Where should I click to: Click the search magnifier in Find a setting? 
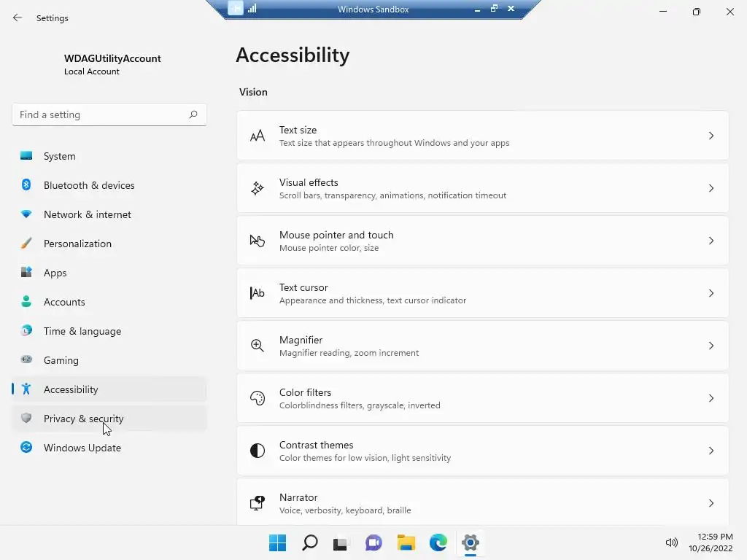[193, 114]
